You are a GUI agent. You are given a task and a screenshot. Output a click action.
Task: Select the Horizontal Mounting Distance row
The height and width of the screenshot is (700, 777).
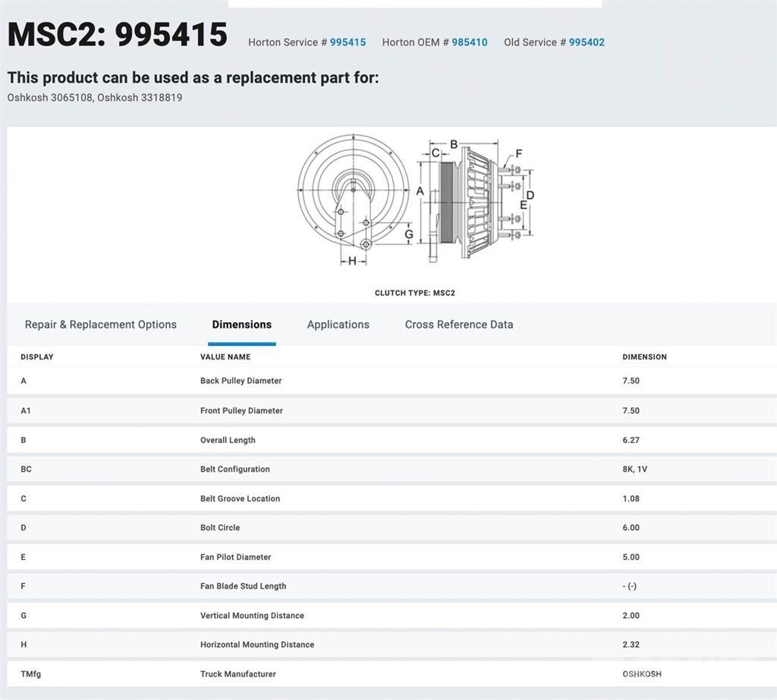pyautogui.click(x=256, y=645)
